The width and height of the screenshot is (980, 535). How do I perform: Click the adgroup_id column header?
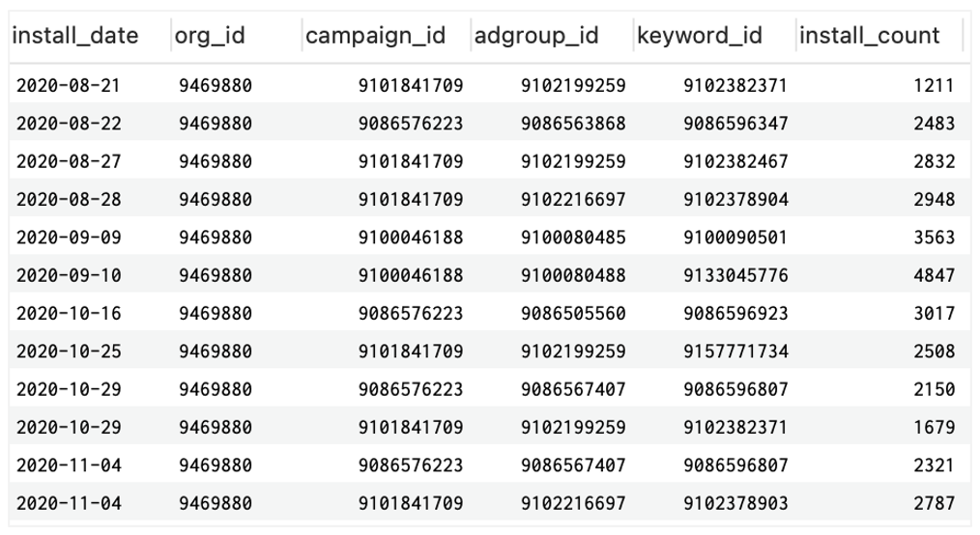[536, 36]
